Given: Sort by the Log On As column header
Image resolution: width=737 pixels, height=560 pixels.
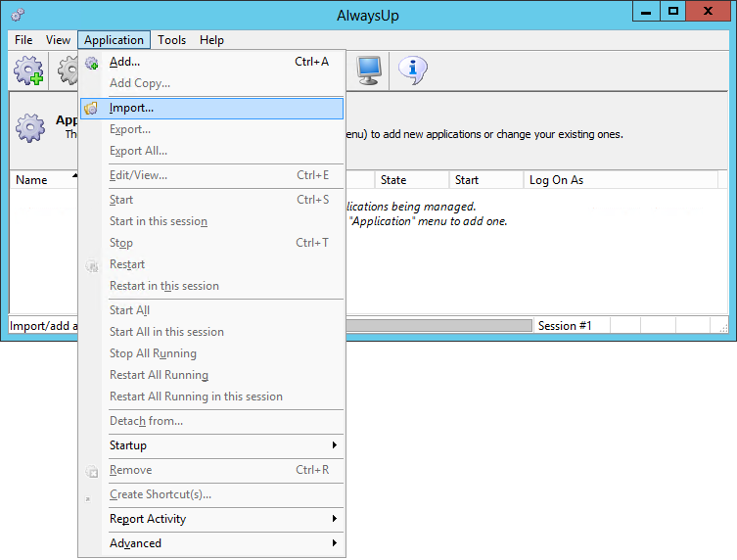Looking at the screenshot, I should tap(621, 180).
